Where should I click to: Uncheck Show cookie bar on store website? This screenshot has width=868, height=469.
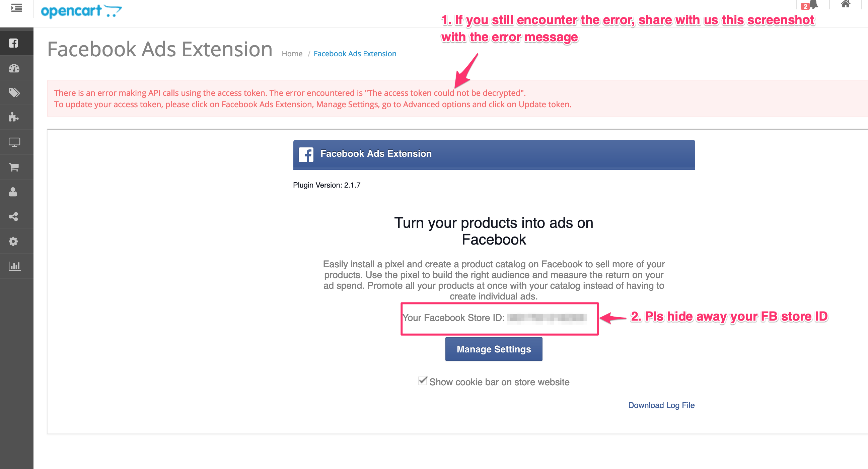point(422,381)
